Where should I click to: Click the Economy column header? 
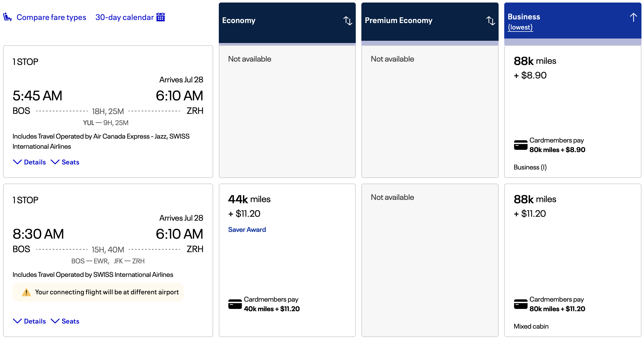click(239, 20)
